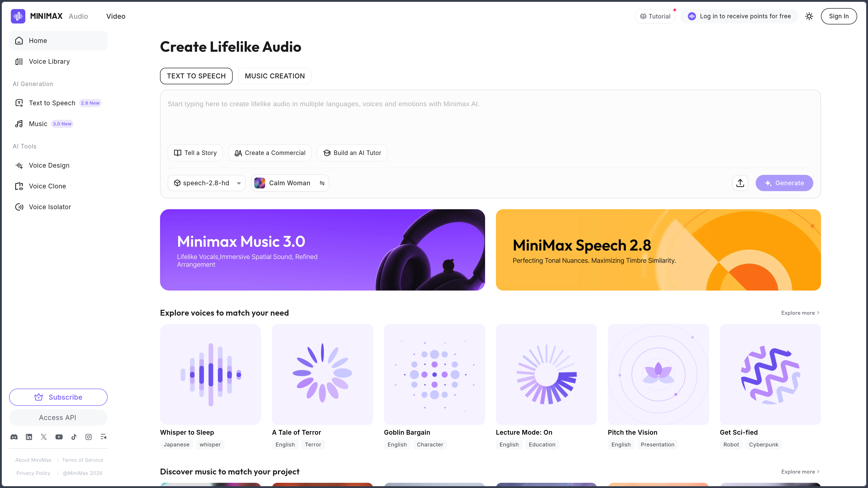Click the upload file icon beside Generate
The width and height of the screenshot is (868, 488).
pyautogui.click(x=740, y=183)
